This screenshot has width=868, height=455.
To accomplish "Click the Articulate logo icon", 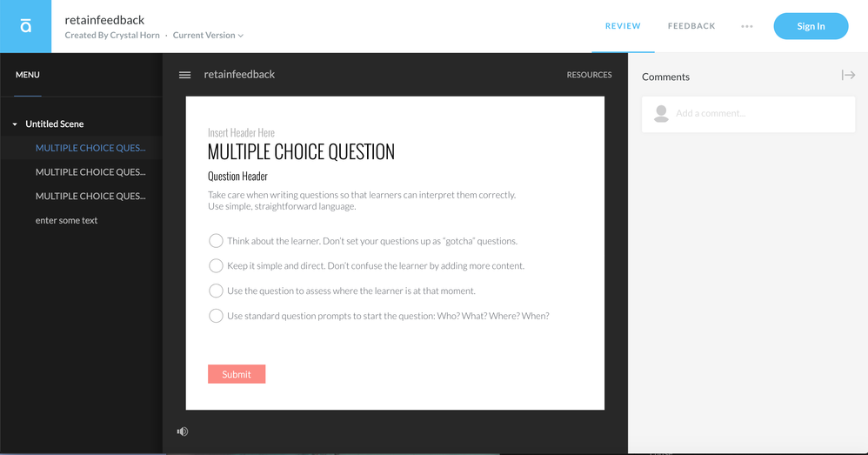I will [x=26, y=26].
